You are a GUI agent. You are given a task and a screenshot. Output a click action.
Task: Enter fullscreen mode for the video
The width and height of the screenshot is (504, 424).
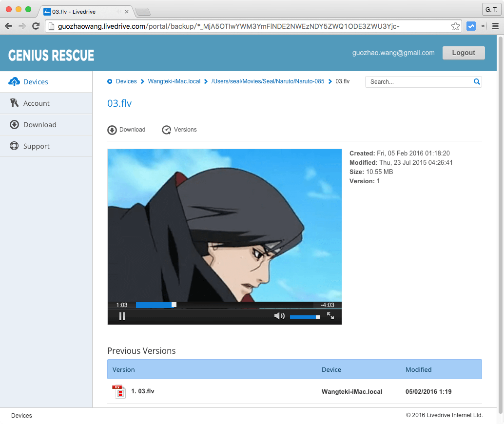[x=330, y=316]
